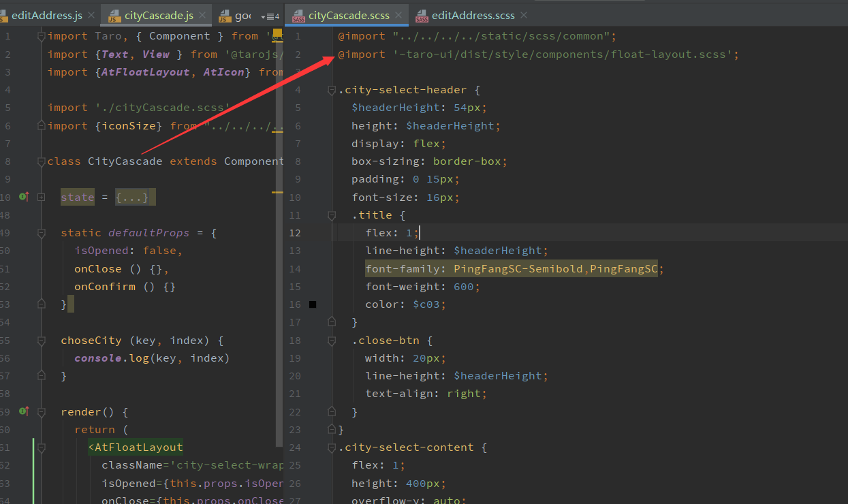Click the <AtFloatLayout JSX tag

(x=136, y=447)
